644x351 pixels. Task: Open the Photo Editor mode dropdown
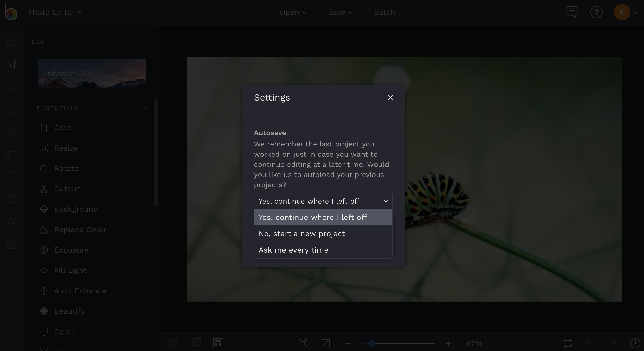pos(55,12)
